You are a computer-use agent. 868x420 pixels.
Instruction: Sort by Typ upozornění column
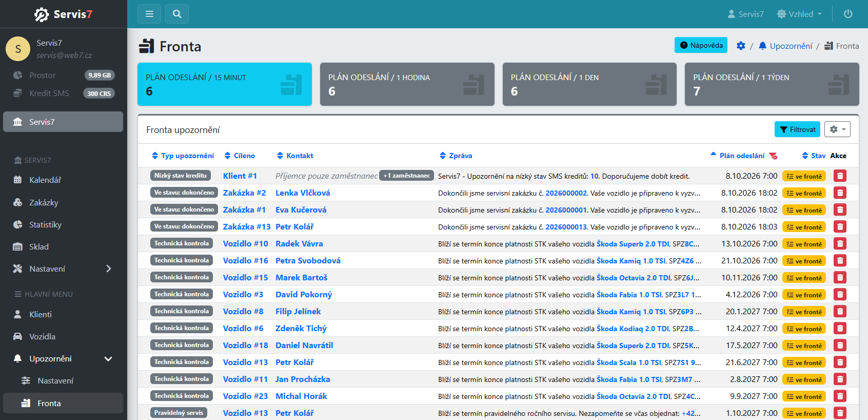click(x=183, y=156)
